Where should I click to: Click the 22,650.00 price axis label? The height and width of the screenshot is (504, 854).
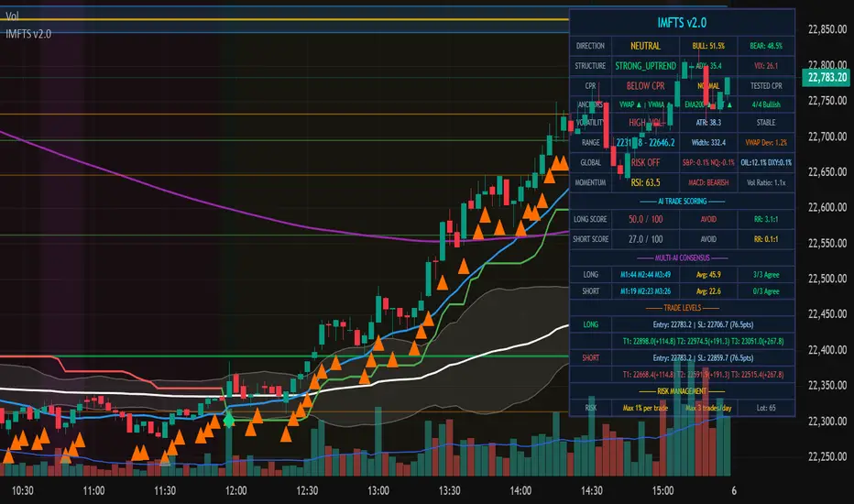827,171
